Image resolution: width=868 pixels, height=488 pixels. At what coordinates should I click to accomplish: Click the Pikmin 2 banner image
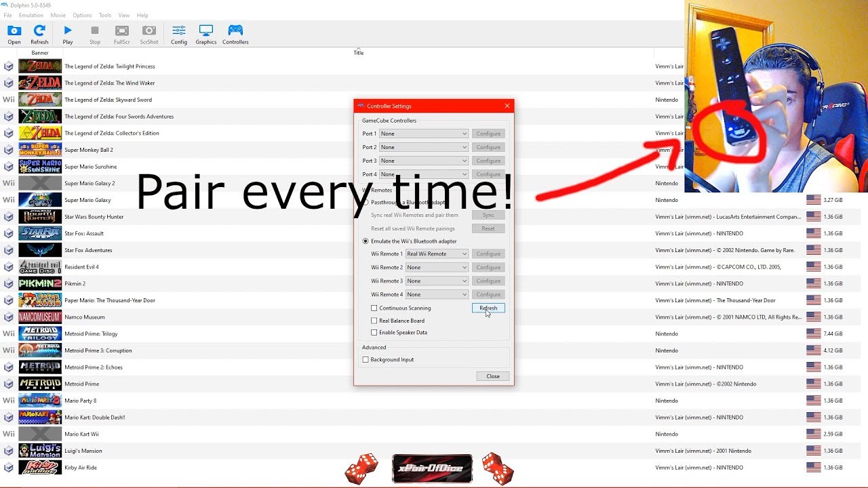tap(40, 283)
